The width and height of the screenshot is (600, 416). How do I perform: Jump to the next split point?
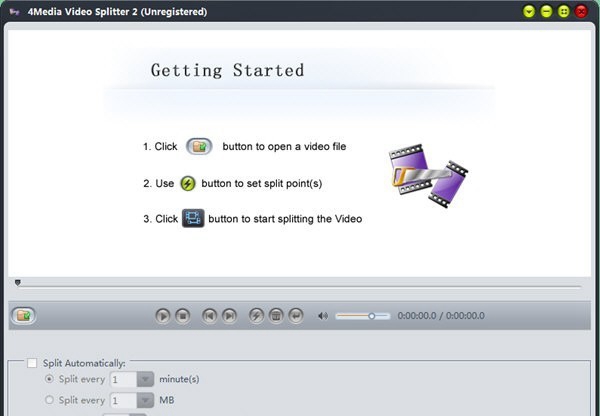[x=229, y=316]
